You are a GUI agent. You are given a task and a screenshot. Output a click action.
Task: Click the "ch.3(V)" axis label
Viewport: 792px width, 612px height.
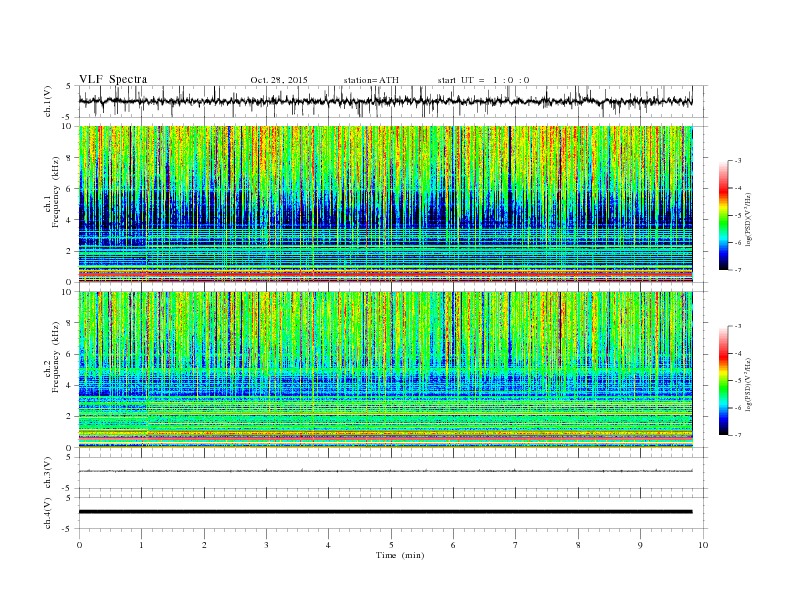tap(48, 473)
